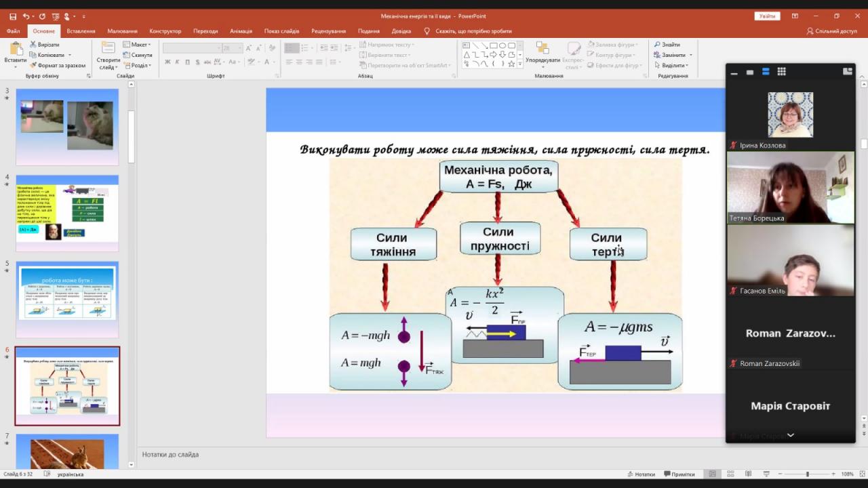Open the Анімація ribbon tab
The height and width of the screenshot is (488, 868).
click(241, 31)
